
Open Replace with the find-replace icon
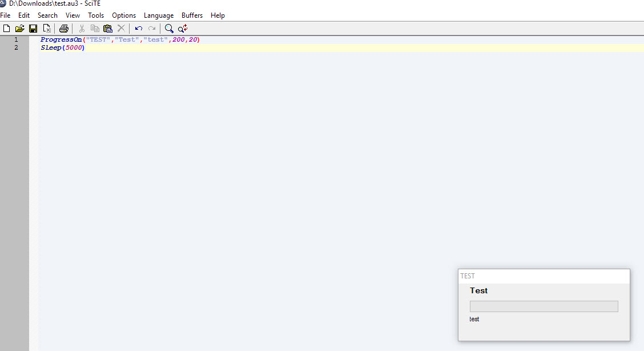tap(183, 29)
